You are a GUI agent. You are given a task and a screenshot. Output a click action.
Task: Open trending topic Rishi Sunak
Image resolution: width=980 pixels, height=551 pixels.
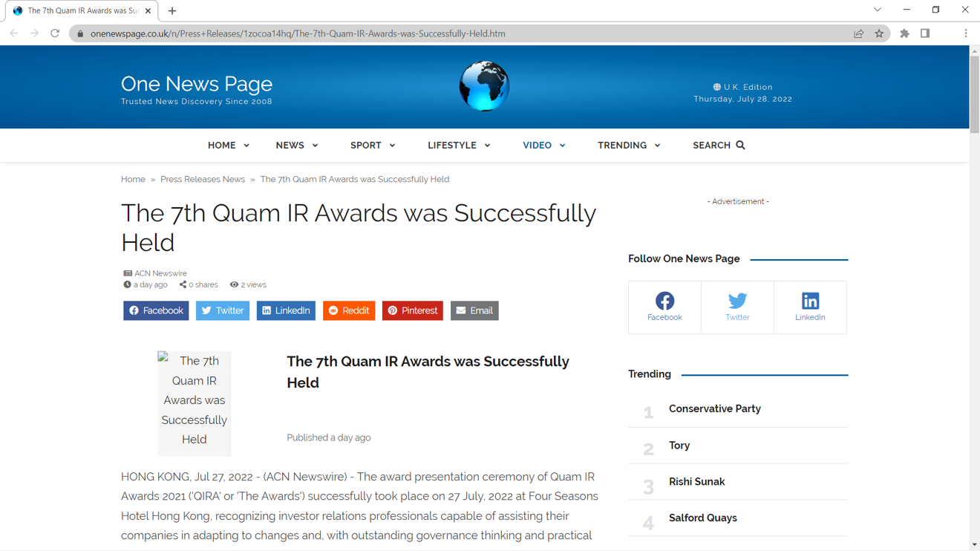tap(697, 481)
